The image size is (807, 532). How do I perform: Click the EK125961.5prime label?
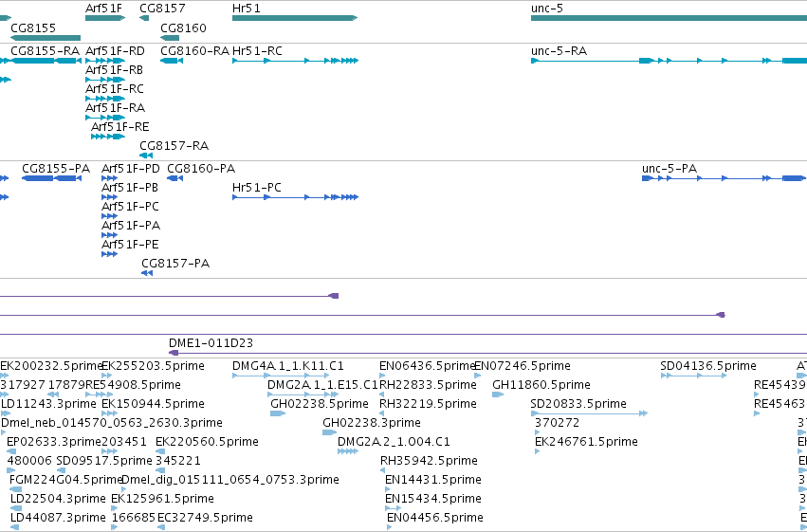point(163,499)
